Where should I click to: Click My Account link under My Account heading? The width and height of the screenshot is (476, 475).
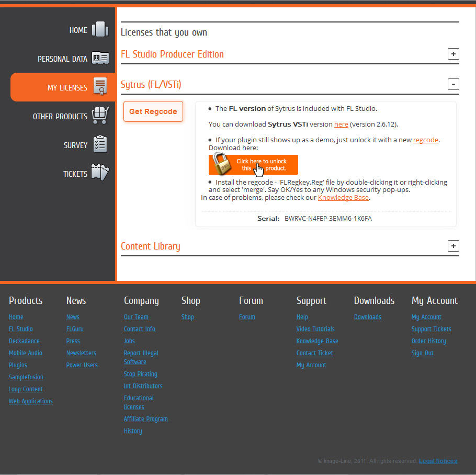point(426,317)
